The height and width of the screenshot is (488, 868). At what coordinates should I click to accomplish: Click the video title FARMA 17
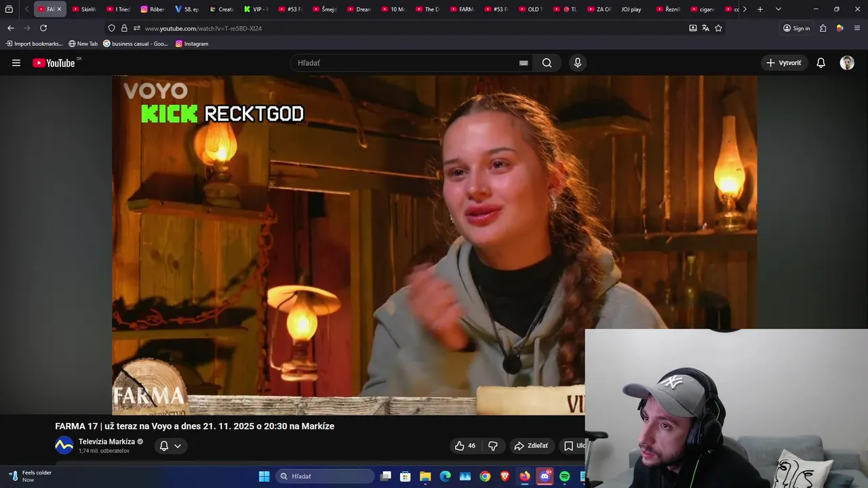[195, 426]
